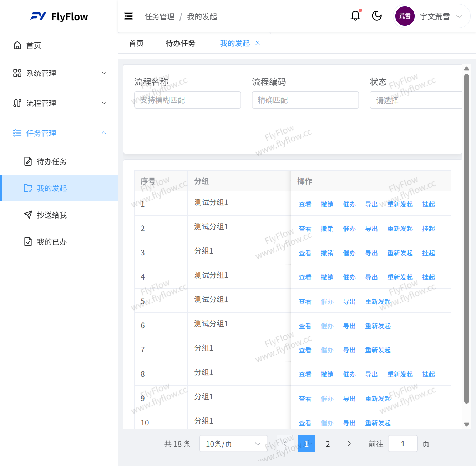Image resolution: width=476 pixels, height=466 pixels.
Task: Click 挂起 in row 8
Action: pyautogui.click(x=429, y=374)
